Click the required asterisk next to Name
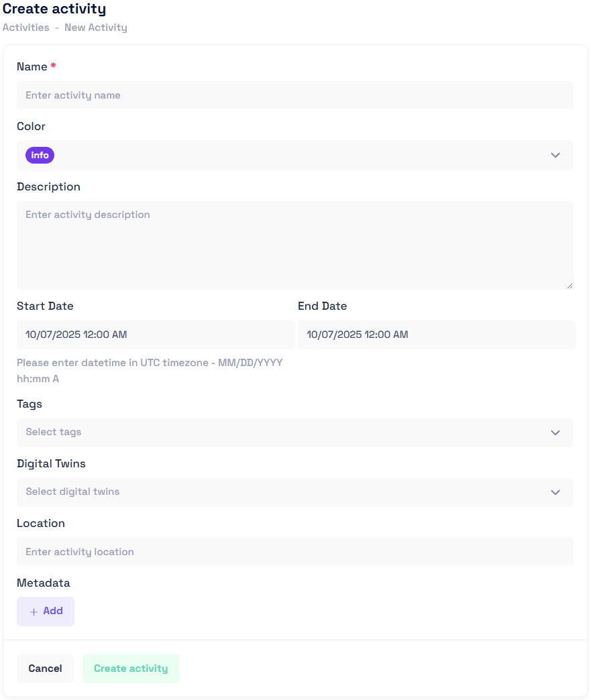Viewport: 591px width, 700px height. click(53, 64)
